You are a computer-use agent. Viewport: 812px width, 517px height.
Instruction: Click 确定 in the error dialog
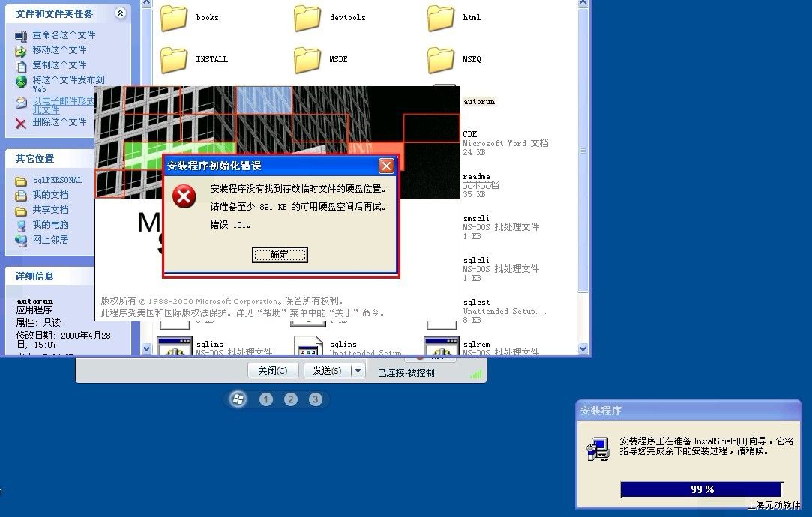coord(280,255)
